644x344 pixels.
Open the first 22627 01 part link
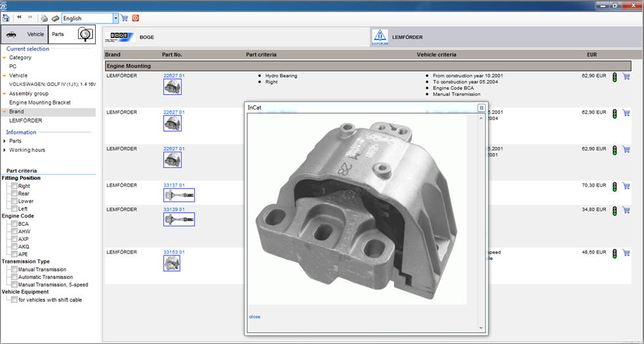(x=174, y=75)
